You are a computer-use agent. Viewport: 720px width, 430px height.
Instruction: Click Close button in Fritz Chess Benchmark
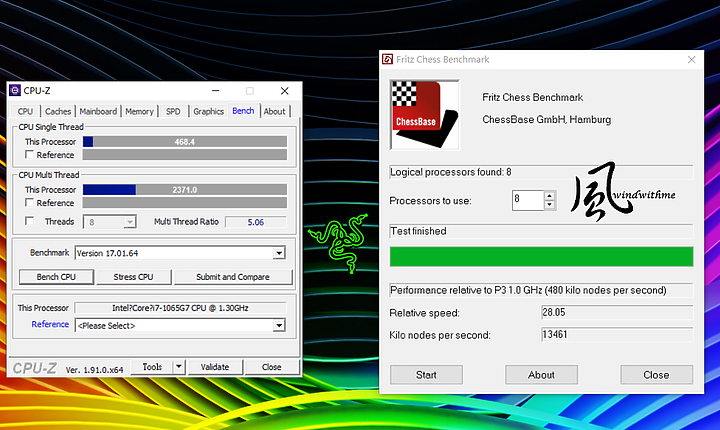pos(656,375)
